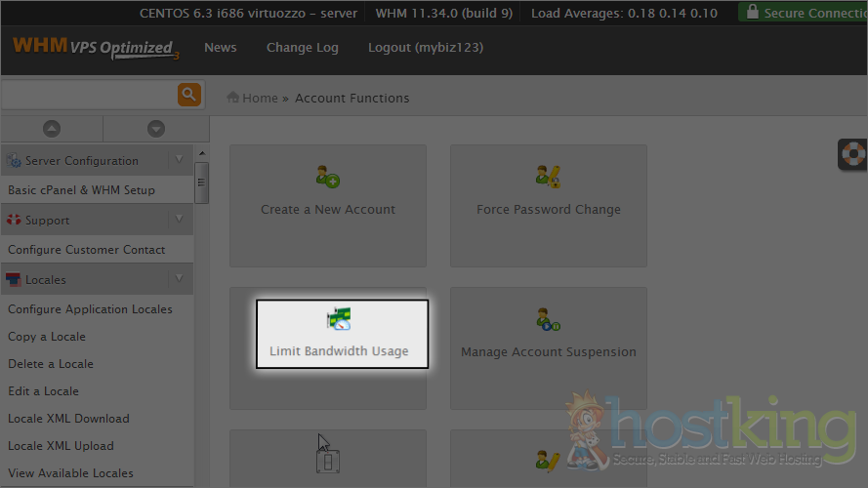Collapse the Server Configuration section

(x=179, y=160)
